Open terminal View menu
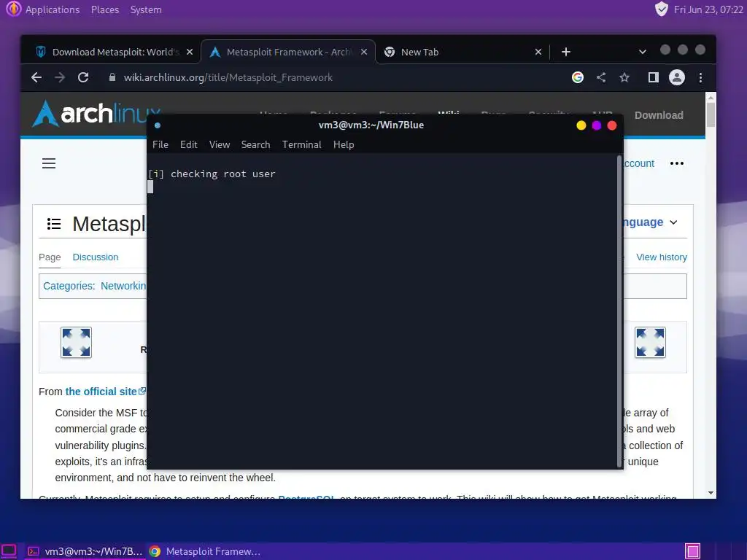 219,145
